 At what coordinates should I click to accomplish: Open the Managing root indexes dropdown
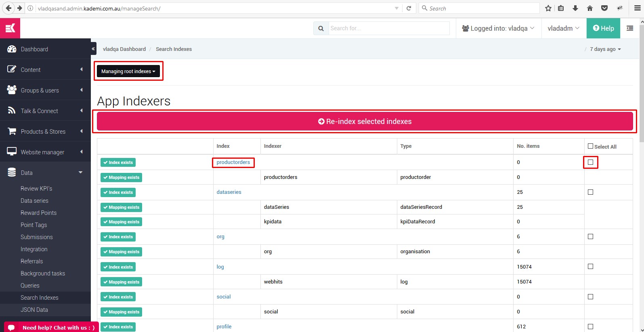point(128,71)
